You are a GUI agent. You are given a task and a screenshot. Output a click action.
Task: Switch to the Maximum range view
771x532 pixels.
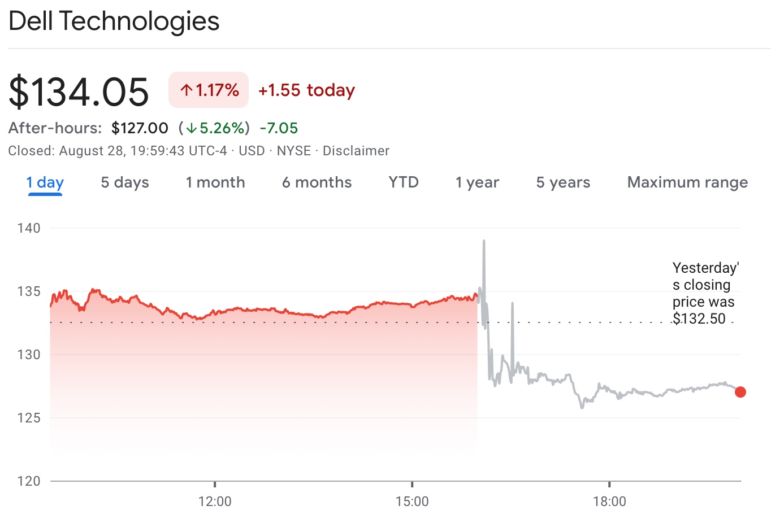[x=687, y=182]
